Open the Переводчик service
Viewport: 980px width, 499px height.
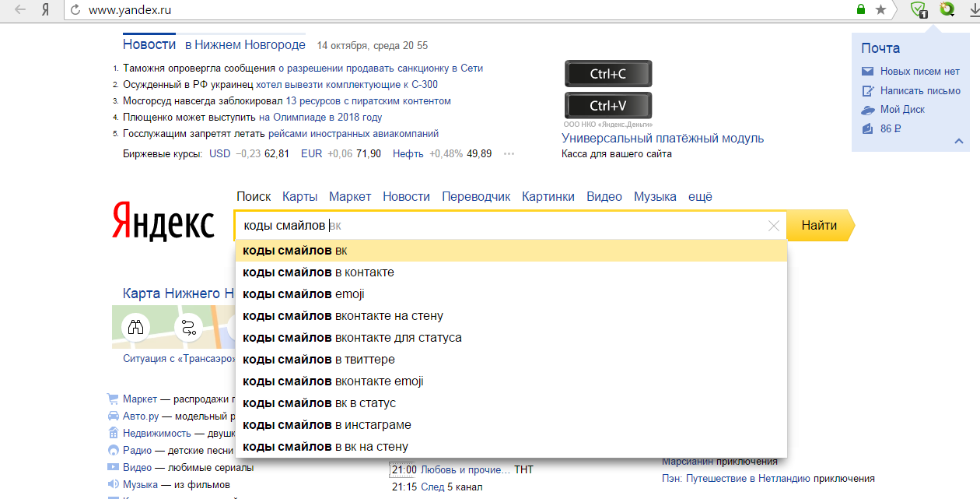476,196
